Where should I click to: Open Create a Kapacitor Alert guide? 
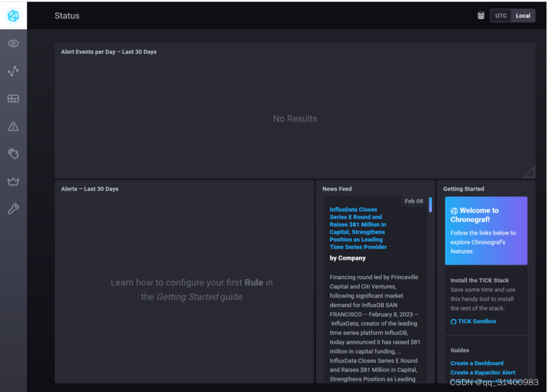[x=483, y=373]
